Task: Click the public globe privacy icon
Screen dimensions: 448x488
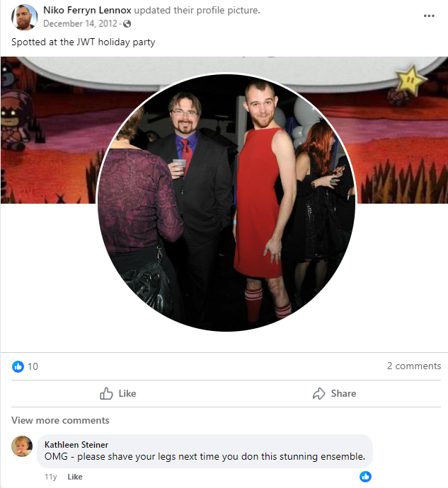Action: 127,23
